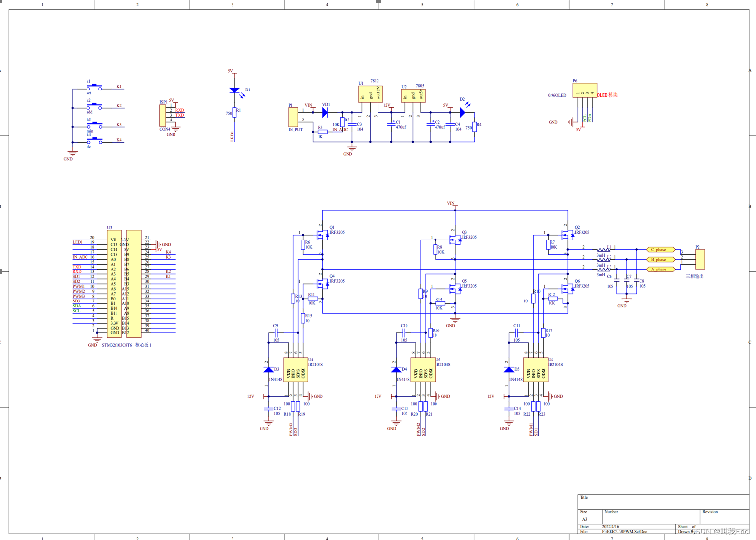This screenshot has width=756, height=540.
Task: Select capacitor C12 near the U4 12V supply
Action: 268,408
